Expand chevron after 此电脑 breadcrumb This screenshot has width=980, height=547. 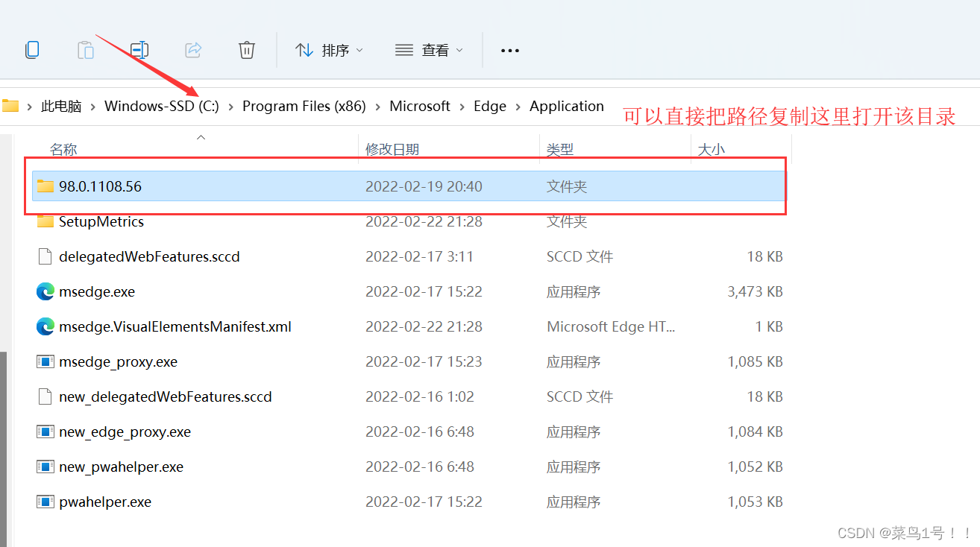[93, 107]
